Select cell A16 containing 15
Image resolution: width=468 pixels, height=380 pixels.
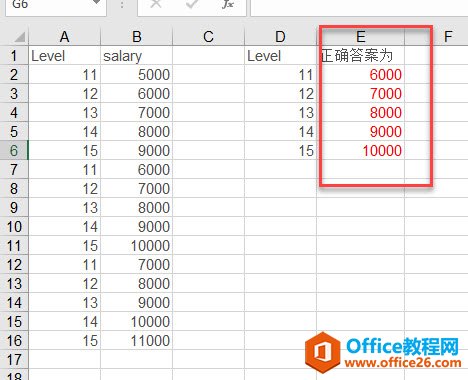pos(65,340)
